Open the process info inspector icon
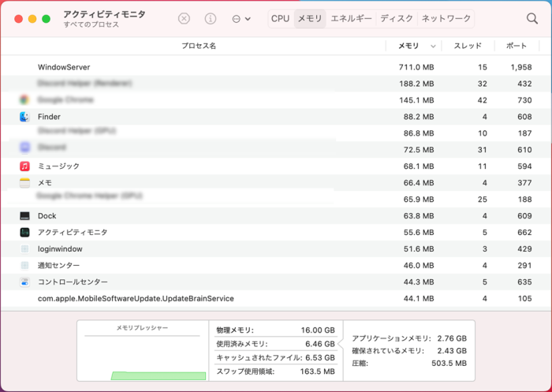This screenshot has height=392, width=552. click(211, 18)
